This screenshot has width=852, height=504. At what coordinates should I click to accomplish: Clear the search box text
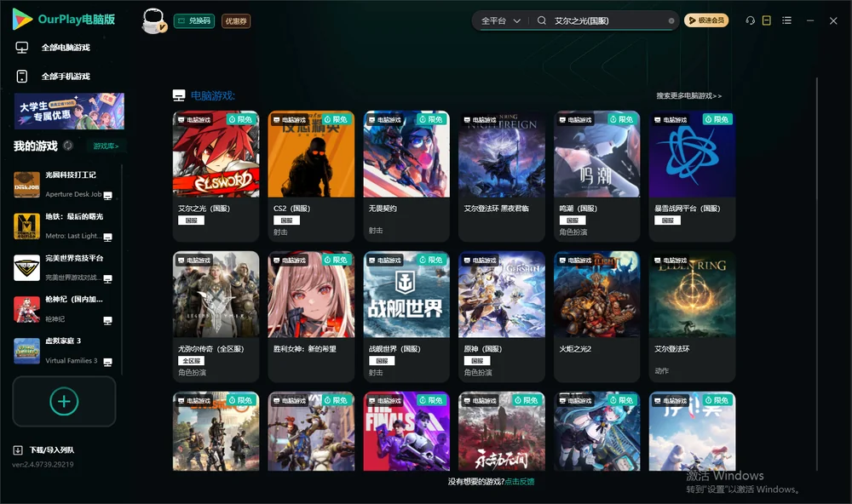coord(671,20)
